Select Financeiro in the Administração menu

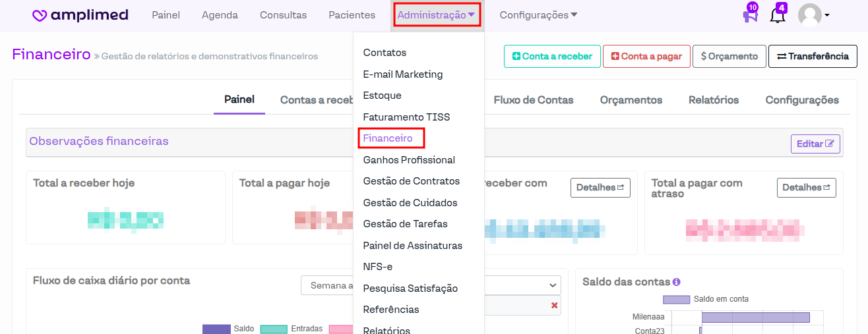coord(388,138)
